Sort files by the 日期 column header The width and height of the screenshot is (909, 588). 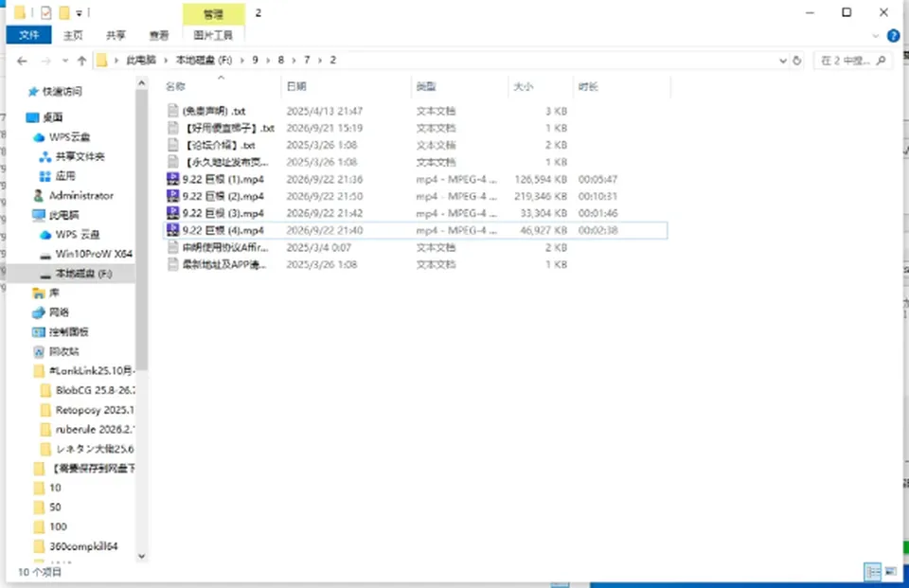347,86
